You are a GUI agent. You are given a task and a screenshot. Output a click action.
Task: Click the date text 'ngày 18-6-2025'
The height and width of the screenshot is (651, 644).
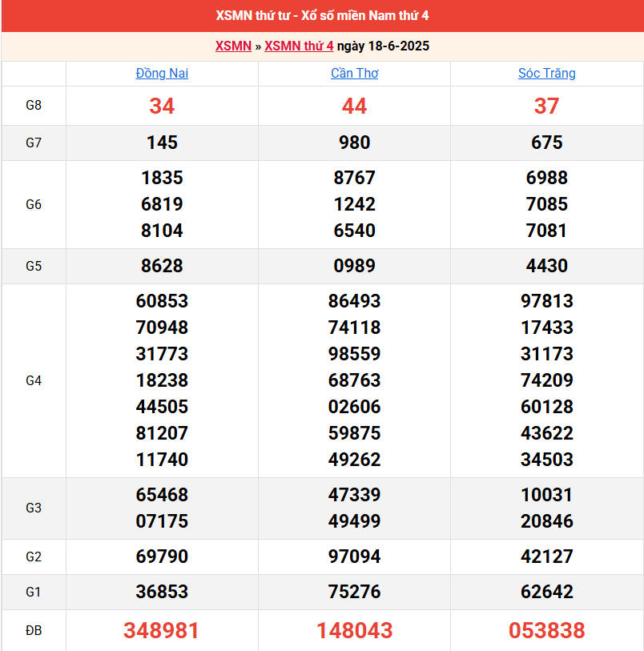click(x=383, y=46)
